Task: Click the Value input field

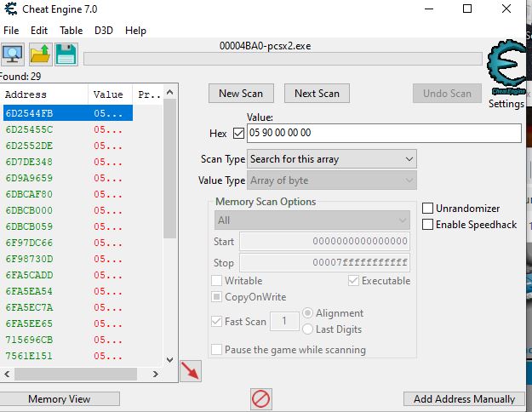Action: 383,134
